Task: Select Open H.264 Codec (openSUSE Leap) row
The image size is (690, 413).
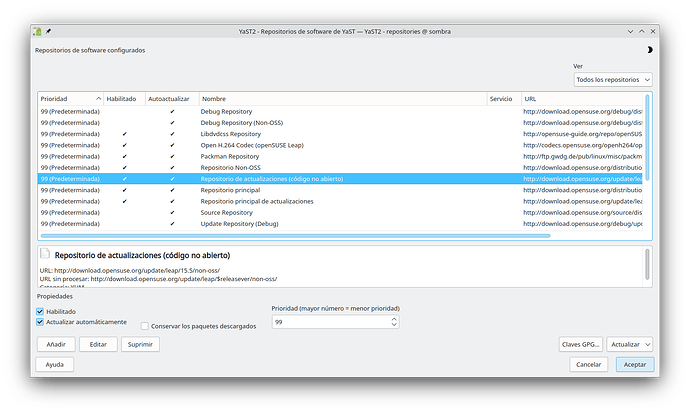Action: tap(340, 145)
